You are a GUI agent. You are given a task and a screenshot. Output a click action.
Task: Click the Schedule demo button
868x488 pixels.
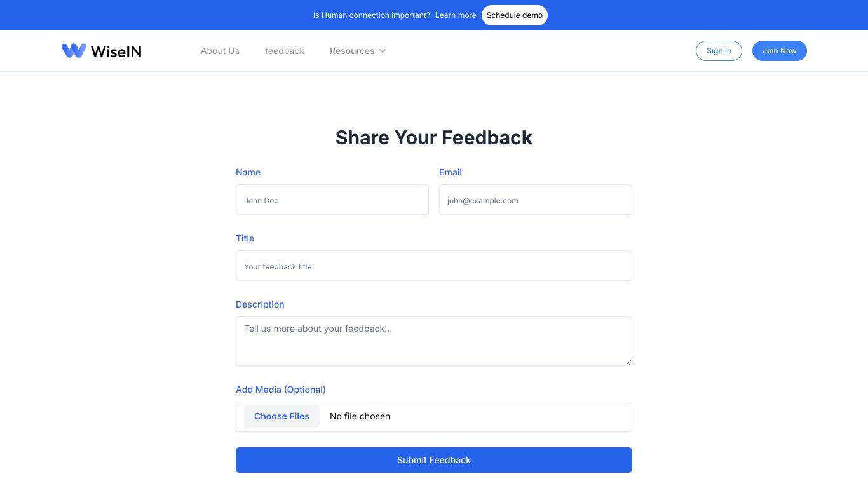pyautogui.click(x=515, y=15)
